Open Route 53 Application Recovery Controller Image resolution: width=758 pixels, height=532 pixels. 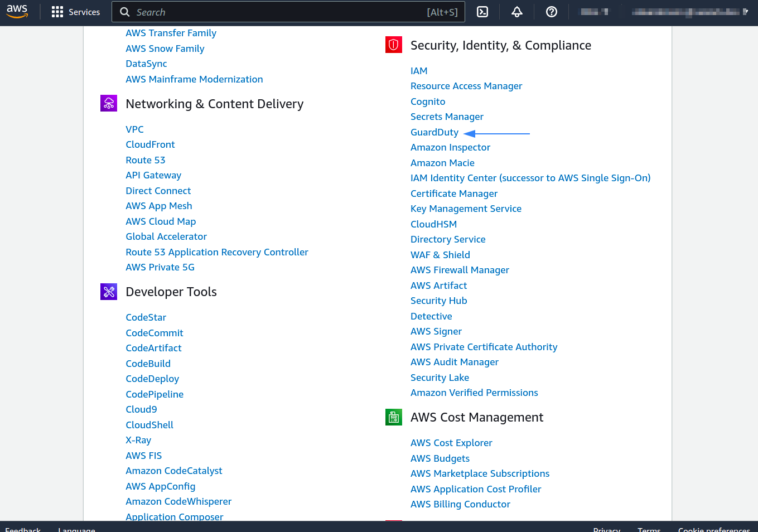[x=217, y=252]
